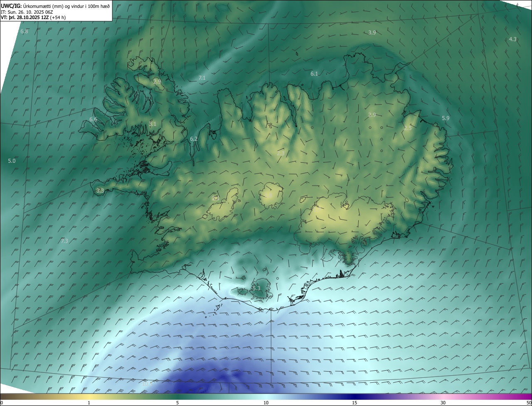Click the 5.3 value label
This screenshot has width=532, height=406.
coord(256,288)
